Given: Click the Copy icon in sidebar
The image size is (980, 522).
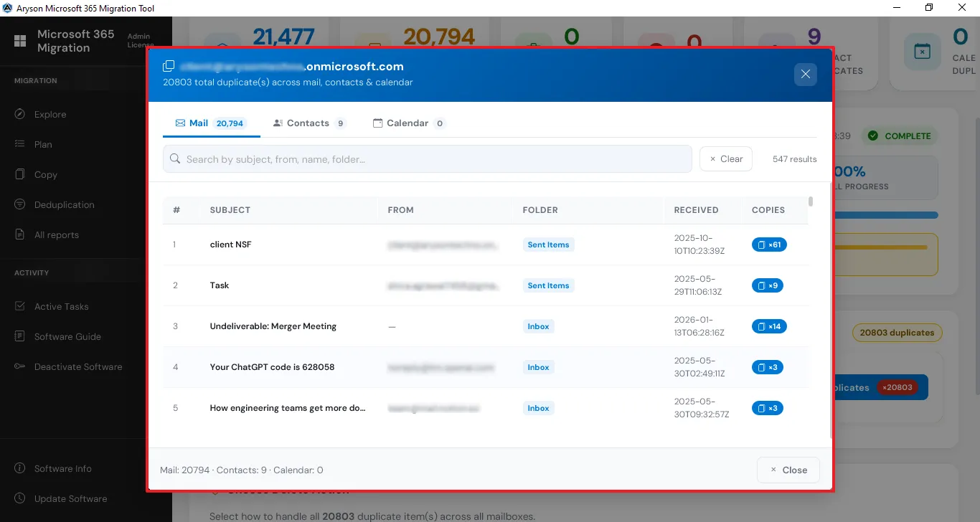Looking at the screenshot, I should tap(20, 174).
